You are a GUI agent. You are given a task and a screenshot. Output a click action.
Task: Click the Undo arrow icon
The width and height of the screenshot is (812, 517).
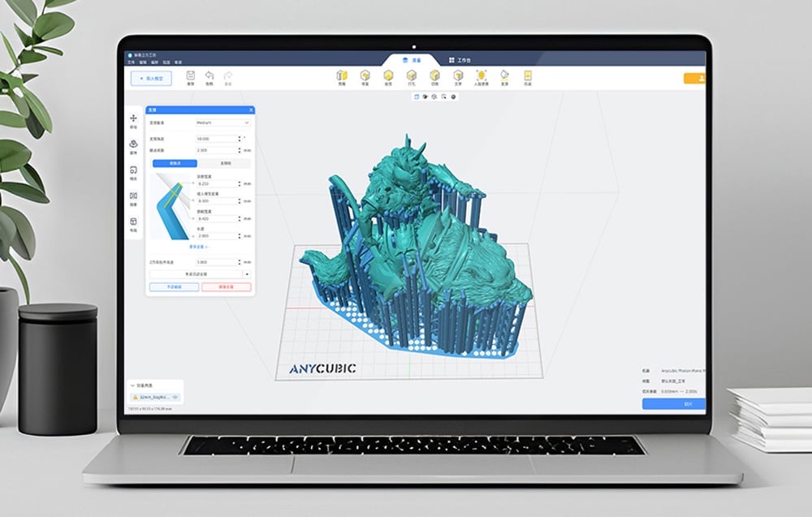(x=209, y=77)
